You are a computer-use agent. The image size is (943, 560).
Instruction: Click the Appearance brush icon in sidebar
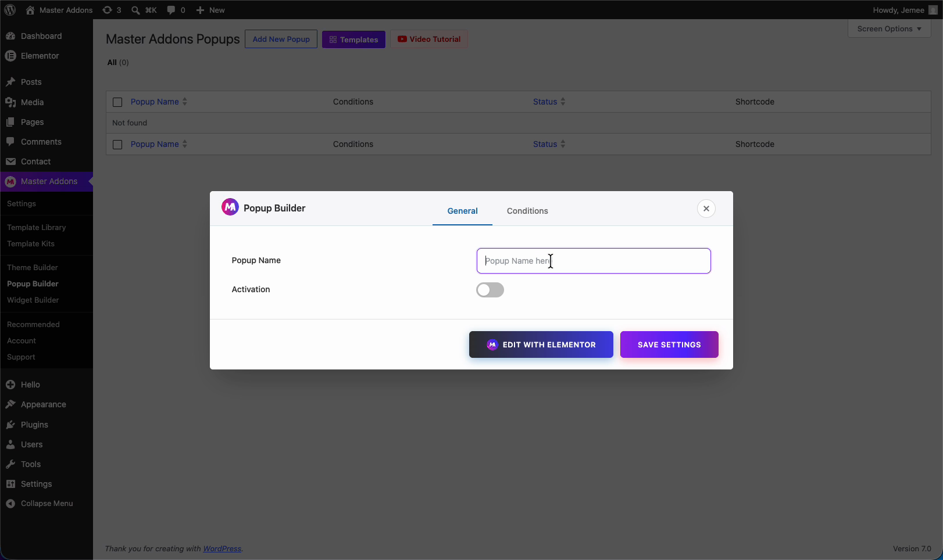[10, 404]
